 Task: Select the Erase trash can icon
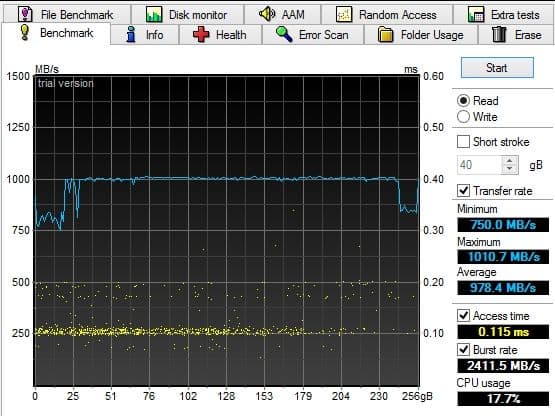499,34
